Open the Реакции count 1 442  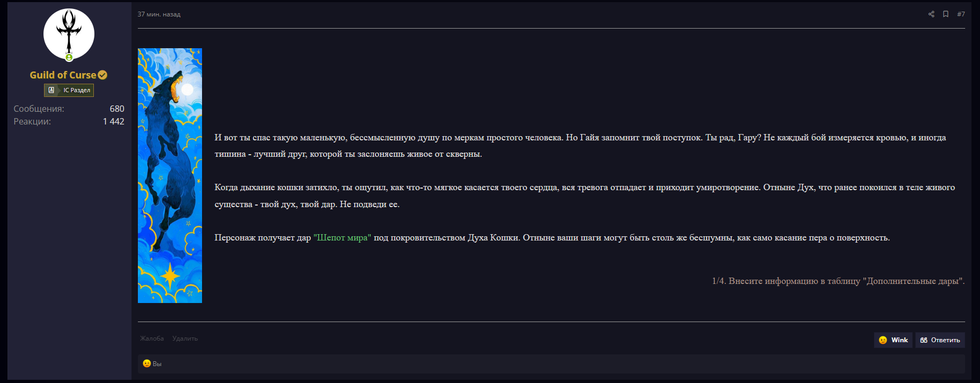click(x=113, y=121)
